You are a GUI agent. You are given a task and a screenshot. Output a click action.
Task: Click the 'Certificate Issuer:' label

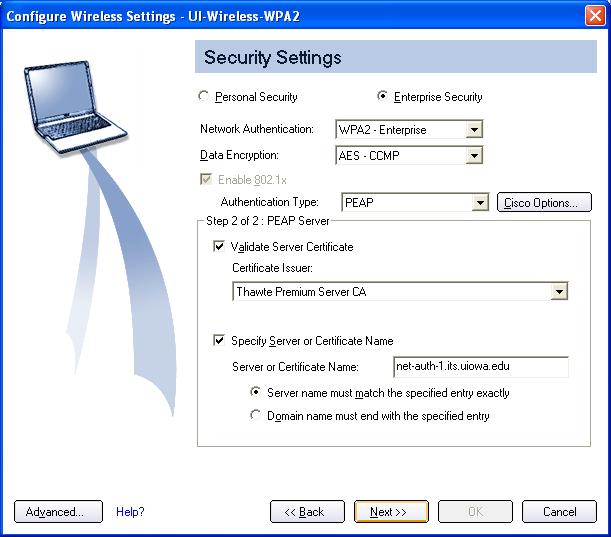click(x=272, y=268)
